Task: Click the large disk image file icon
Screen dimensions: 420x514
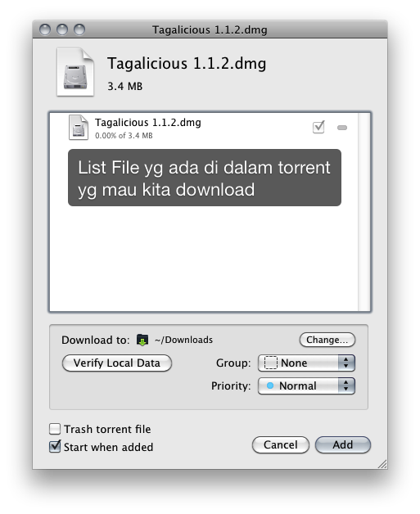Action: point(75,72)
